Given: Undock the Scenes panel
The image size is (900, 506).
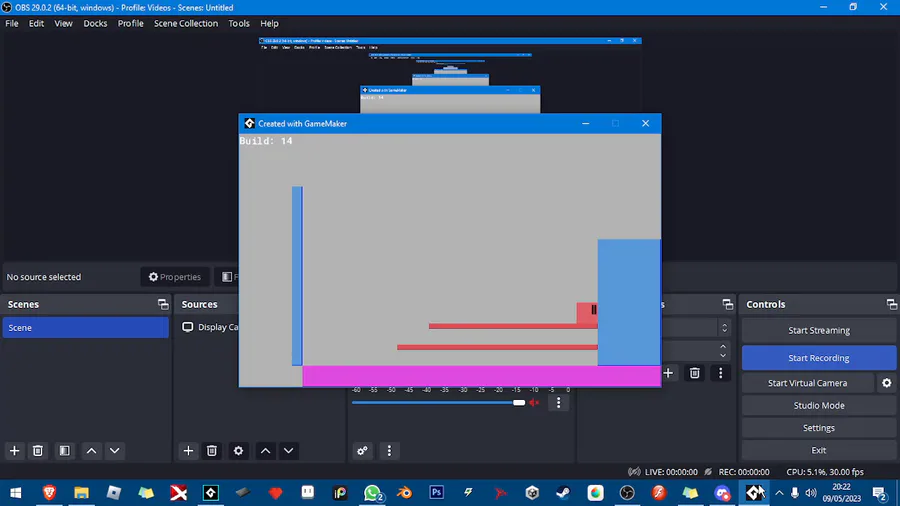Looking at the screenshot, I should click(163, 305).
